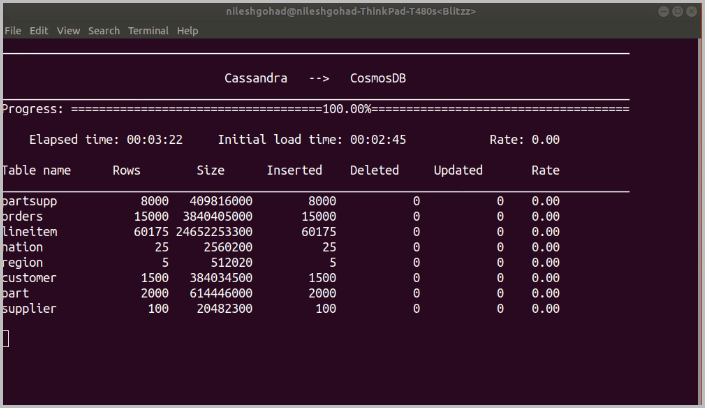
Task: Click the 'Deleted' column header
Action: coord(375,170)
